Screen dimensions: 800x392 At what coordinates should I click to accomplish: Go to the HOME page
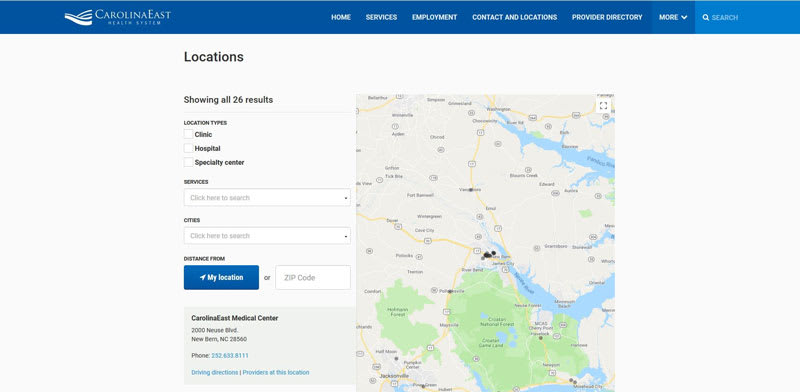pyautogui.click(x=341, y=17)
